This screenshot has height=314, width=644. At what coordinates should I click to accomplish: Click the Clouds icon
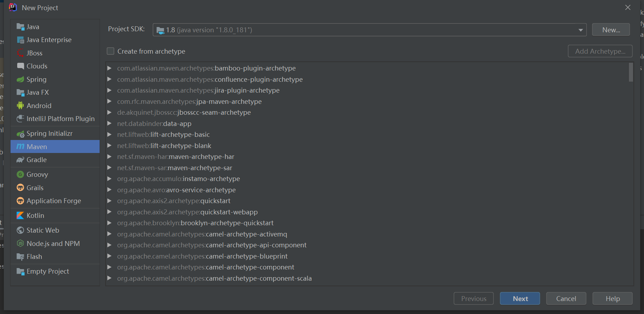point(20,66)
